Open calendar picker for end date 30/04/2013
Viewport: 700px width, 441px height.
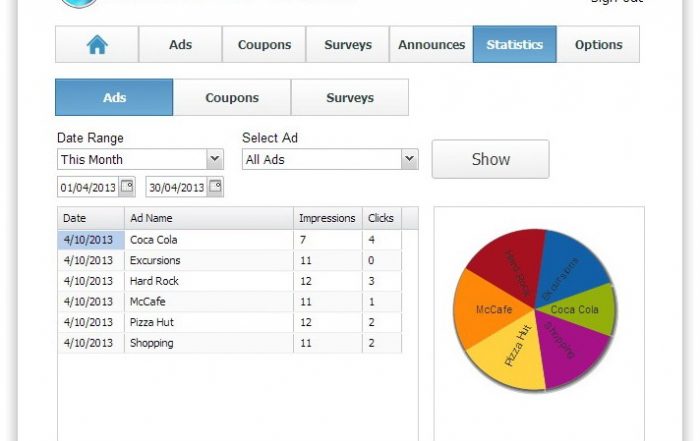[x=216, y=187]
